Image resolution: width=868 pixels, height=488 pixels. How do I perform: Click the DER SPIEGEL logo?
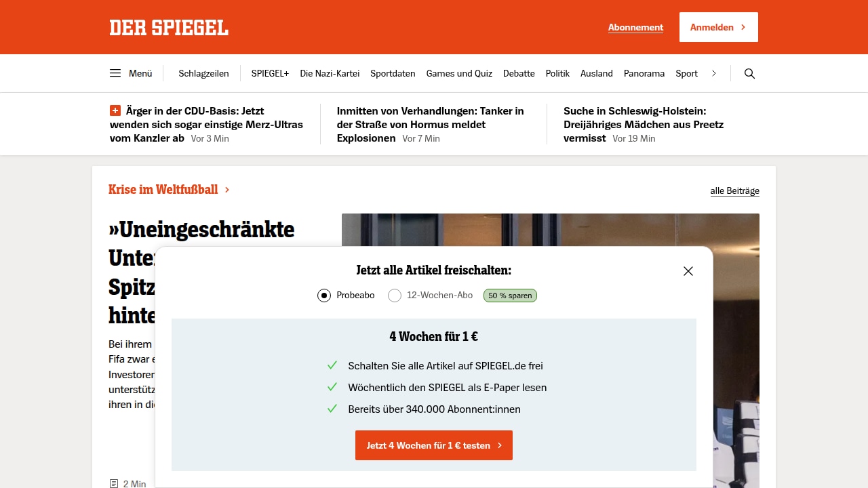point(169,27)
